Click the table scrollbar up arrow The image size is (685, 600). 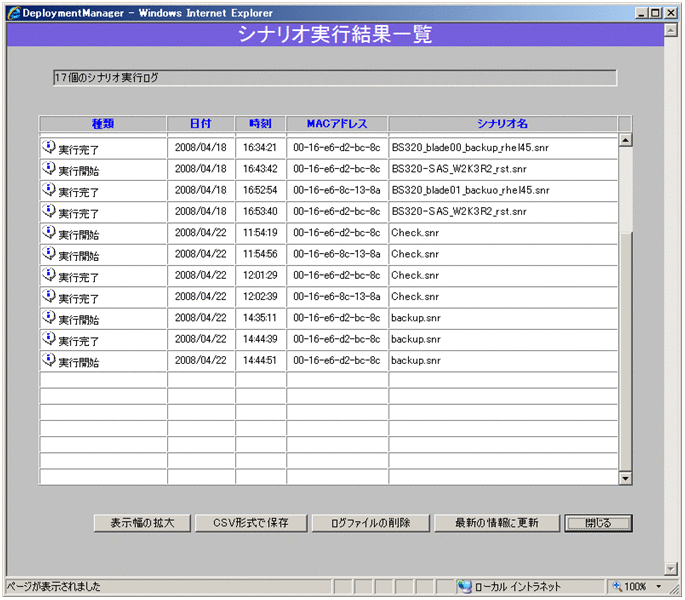click(626, 141)
